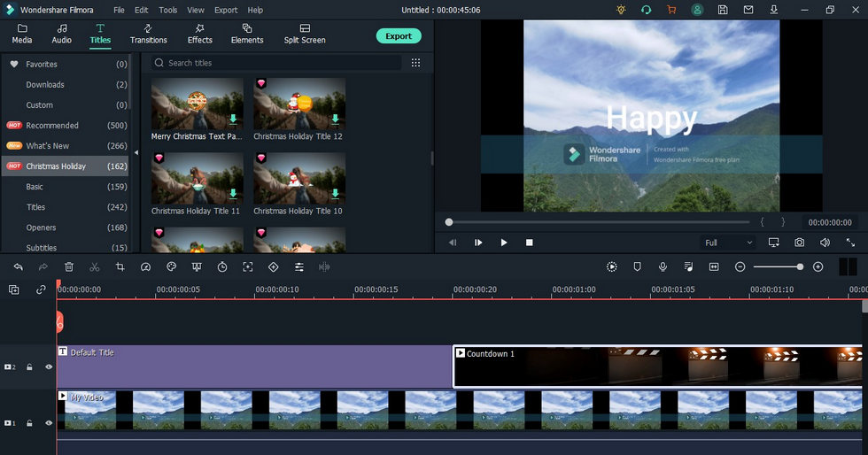
Task: Click the Crop tool in timeline toolbar
Action: pyautogui.click(x=120, y=266)
